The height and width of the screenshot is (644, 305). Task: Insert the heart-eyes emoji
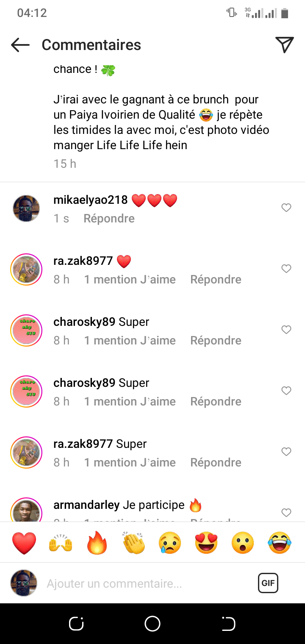pos(207,543)
